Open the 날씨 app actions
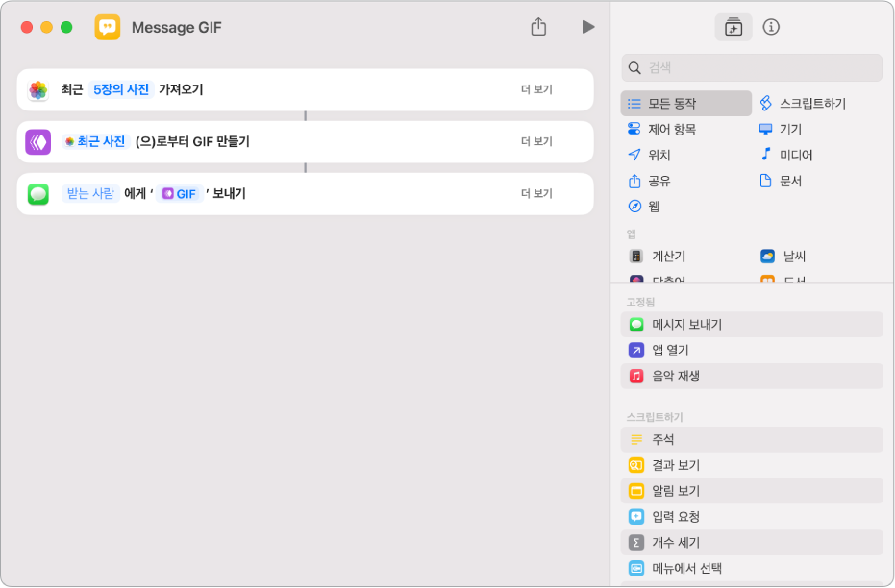The width and height of the screenshot is (895, 588). coord(783,257)
